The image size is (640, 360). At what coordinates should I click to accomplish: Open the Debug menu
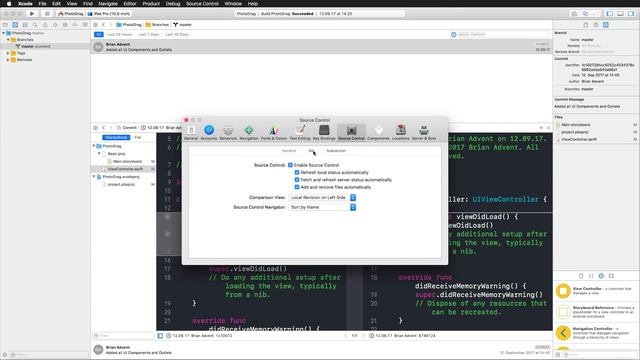[173, 4]
